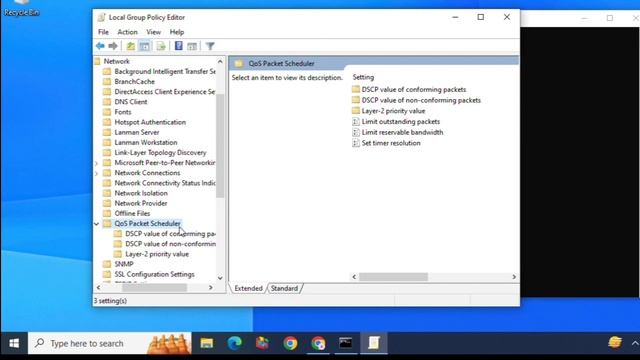This screenshot has width=640, height=360.
Task: Switch to the Standard tab
Action: [x=284, y=288]
